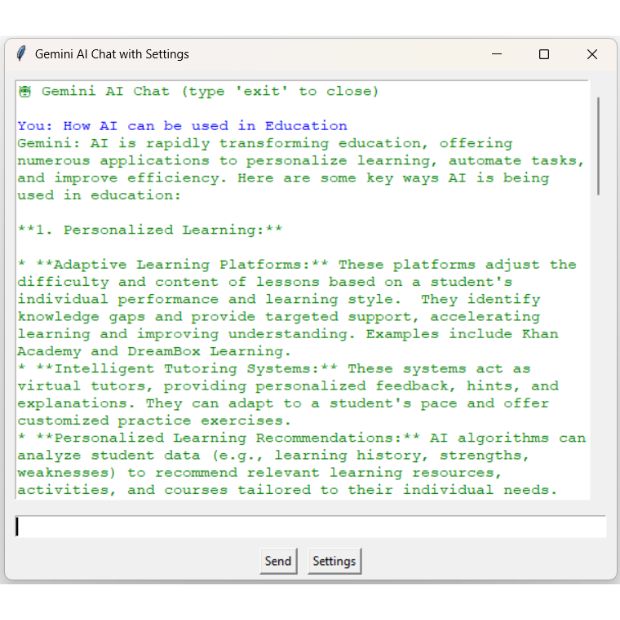Viewport: 620px width, 620px height.
Task: Click the window title 'Gemini AI Chat with Settings'
Action: tap(112, 54)
